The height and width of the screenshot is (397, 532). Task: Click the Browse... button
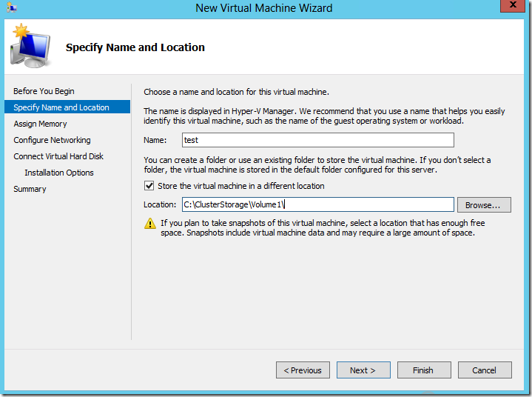(x=484, y=204)
